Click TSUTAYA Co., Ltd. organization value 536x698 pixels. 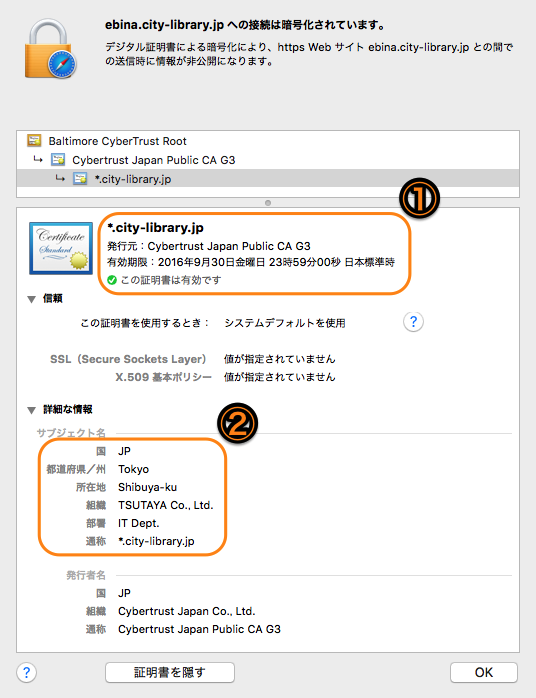tap(166, 505)
